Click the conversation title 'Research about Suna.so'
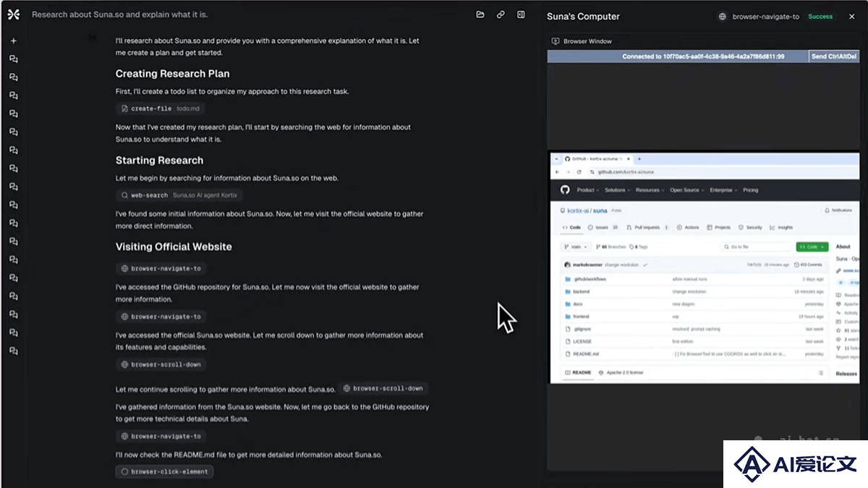Viewport: 868px width, 488px height. coord(120,14)
